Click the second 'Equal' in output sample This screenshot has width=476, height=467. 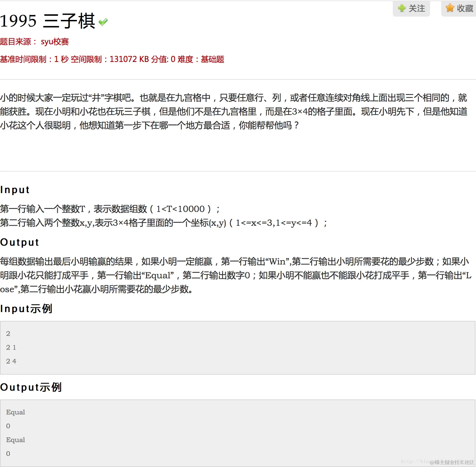[x=15, y=440]
